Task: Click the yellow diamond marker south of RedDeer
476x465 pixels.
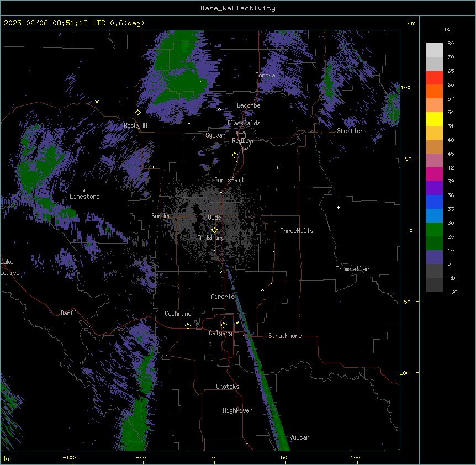Action: [235, 155]
